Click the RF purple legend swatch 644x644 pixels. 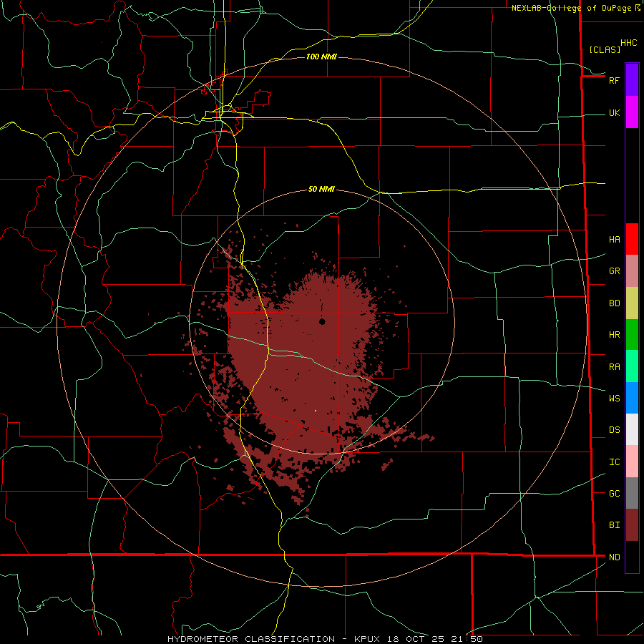pos(632,80)
